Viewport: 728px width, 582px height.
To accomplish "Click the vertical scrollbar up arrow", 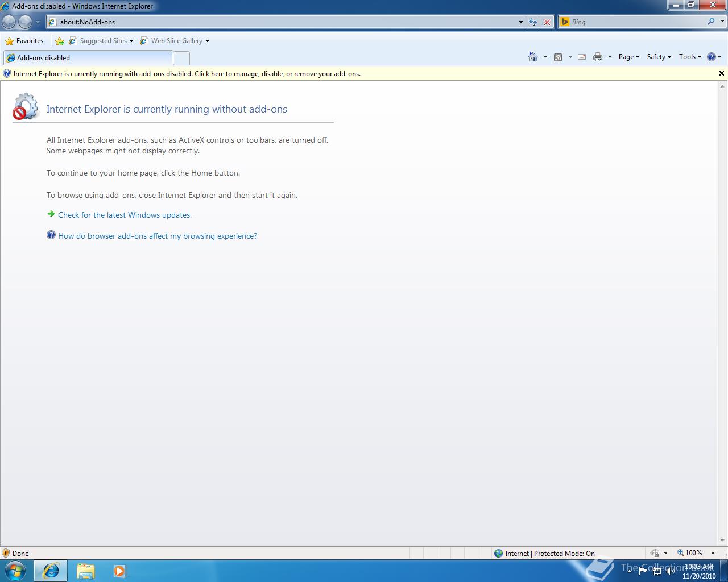I will [722, 86].
